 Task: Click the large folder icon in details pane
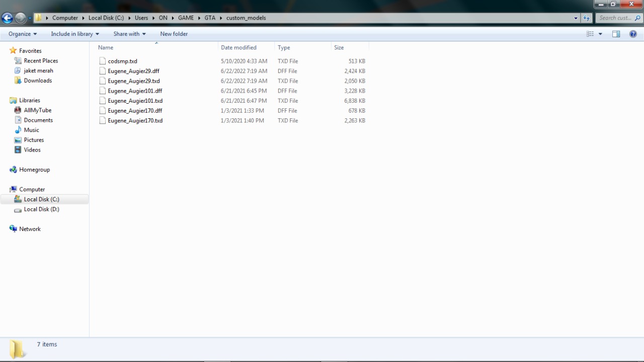[17, 349]
